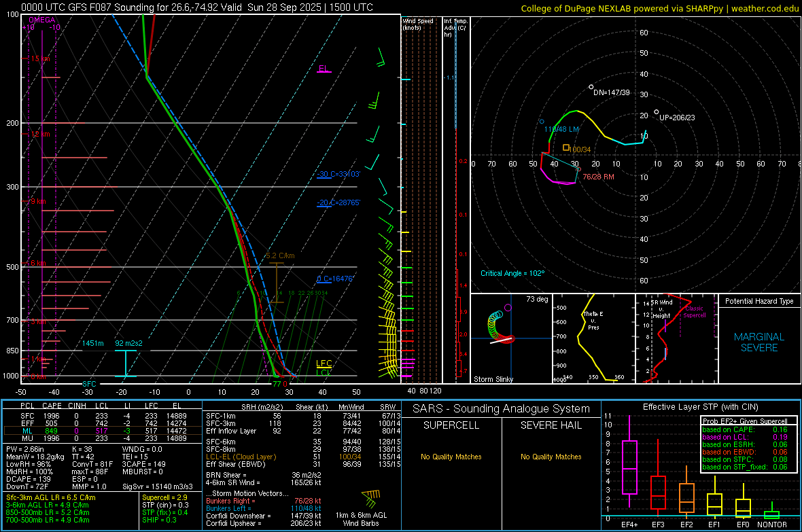Click No Quality Matches under SEVERE HAIL
The height and width of the screenshot is (532, 802).
click(551, 457)
